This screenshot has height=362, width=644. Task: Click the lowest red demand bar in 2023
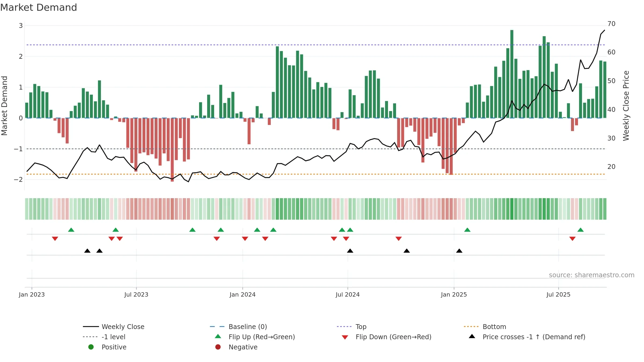172,150
